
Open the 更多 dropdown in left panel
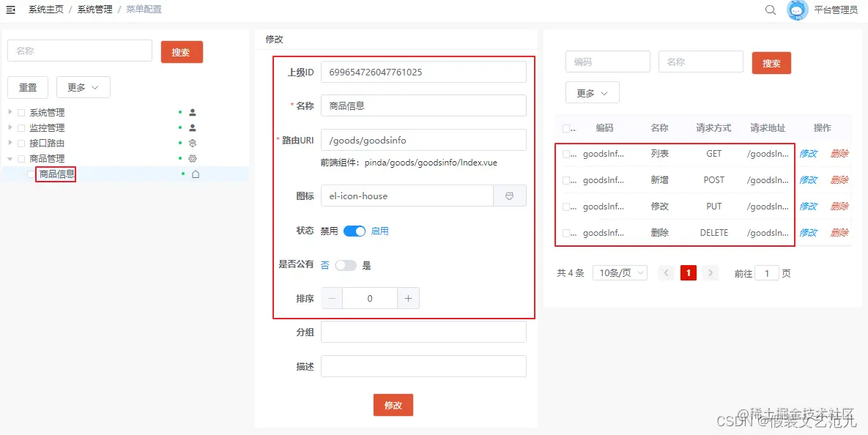click(83, 87)
